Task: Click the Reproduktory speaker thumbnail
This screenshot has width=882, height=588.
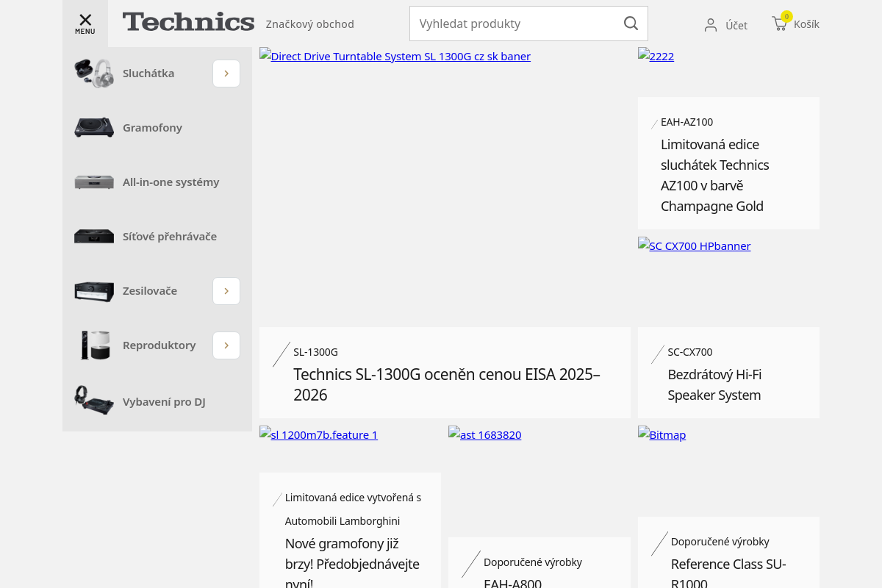Action: (x=94, y=345)
